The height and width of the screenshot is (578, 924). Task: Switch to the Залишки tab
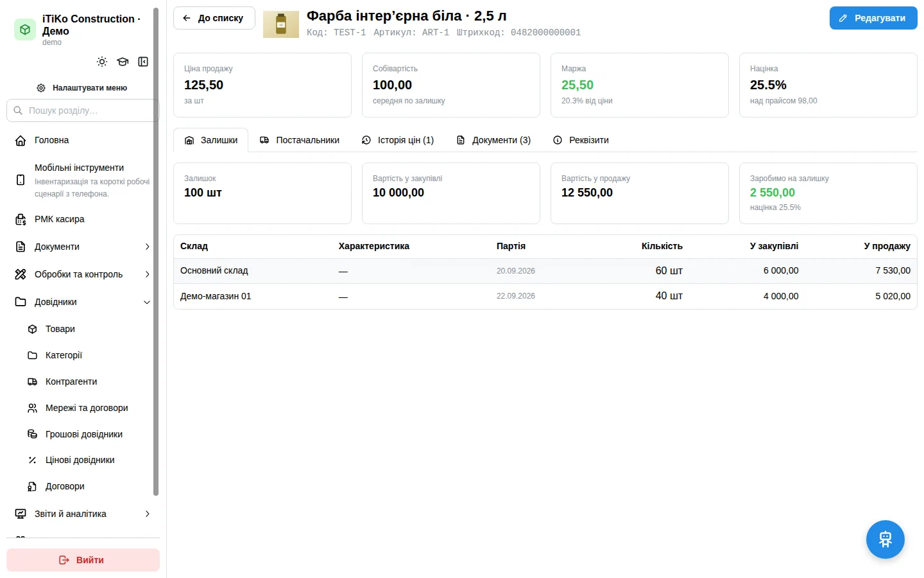pos(211,140)
